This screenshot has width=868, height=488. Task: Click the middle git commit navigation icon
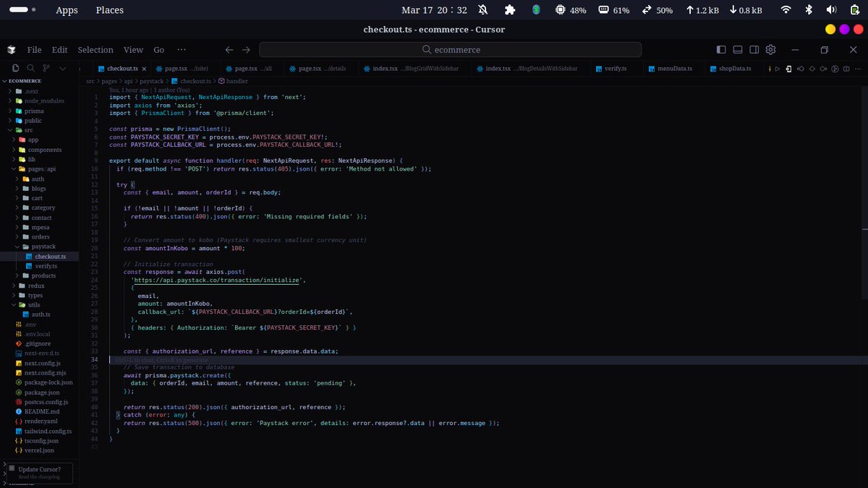[812, 69]
